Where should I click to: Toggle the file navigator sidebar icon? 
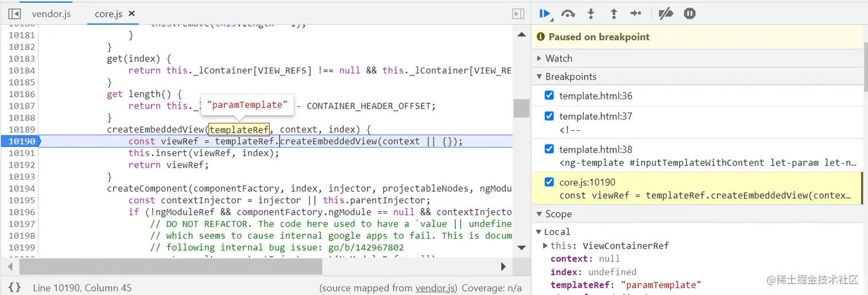pyautogui.click(x=15, y=13)
